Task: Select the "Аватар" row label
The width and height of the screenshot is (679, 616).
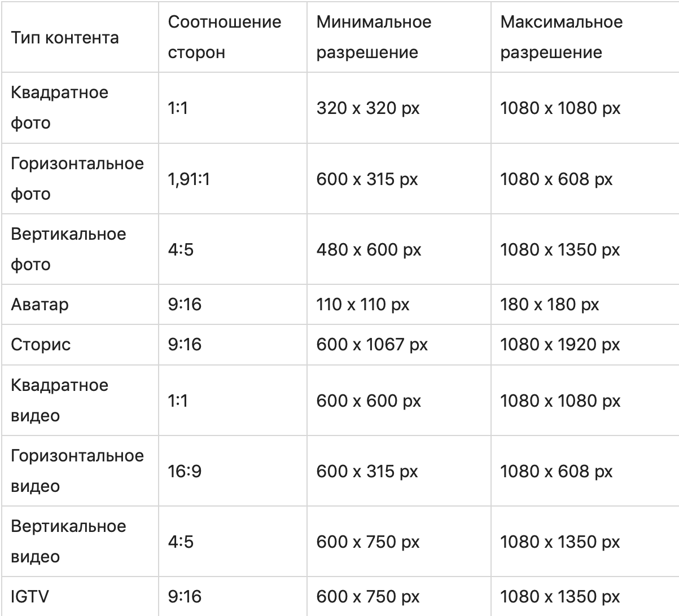Action: [40, 304]
